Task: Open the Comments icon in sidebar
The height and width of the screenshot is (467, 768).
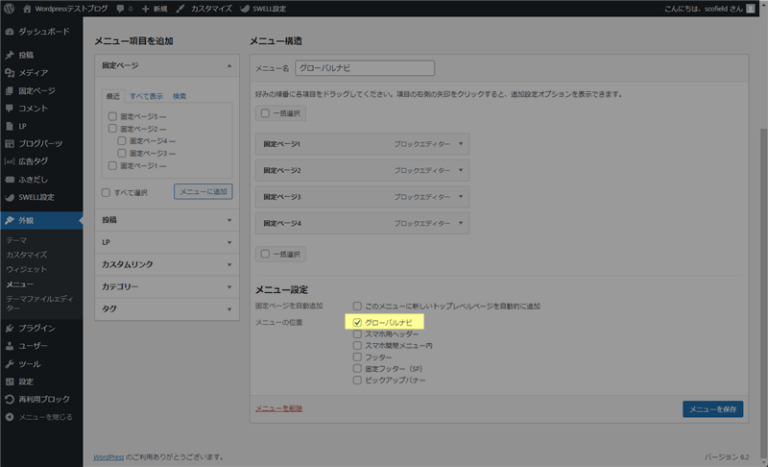Action: [9, 108]
